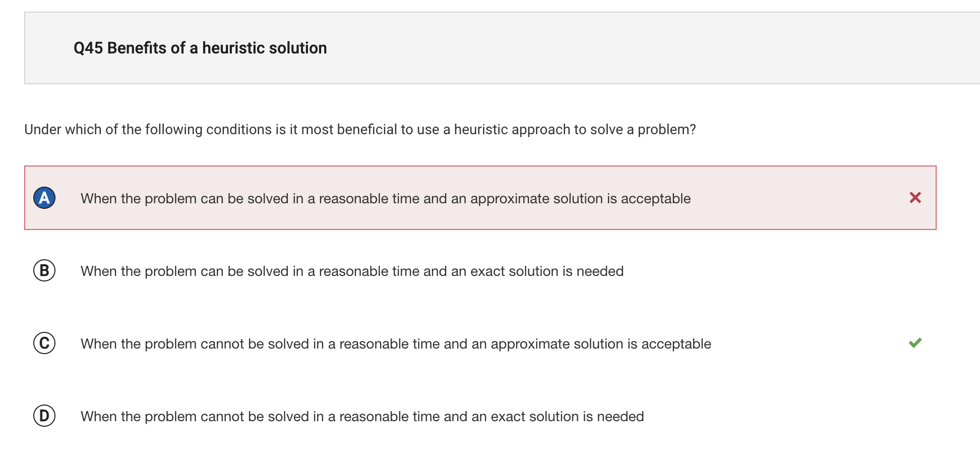
Task: Click 'approximate solution is acceptable' in option C
Action: (601, 344)
